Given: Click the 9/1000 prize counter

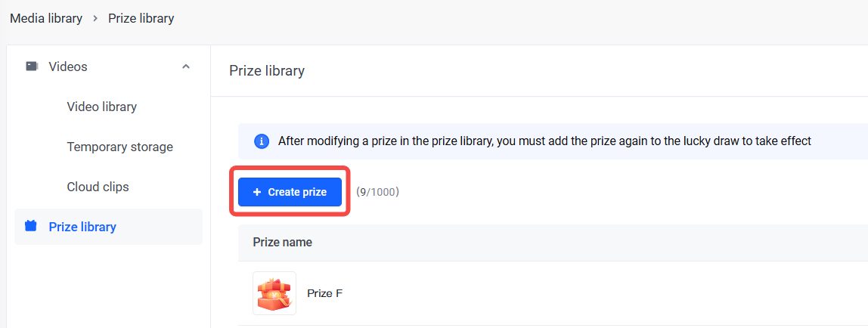Looking at the screenshot, I should [x=377, y=192].
